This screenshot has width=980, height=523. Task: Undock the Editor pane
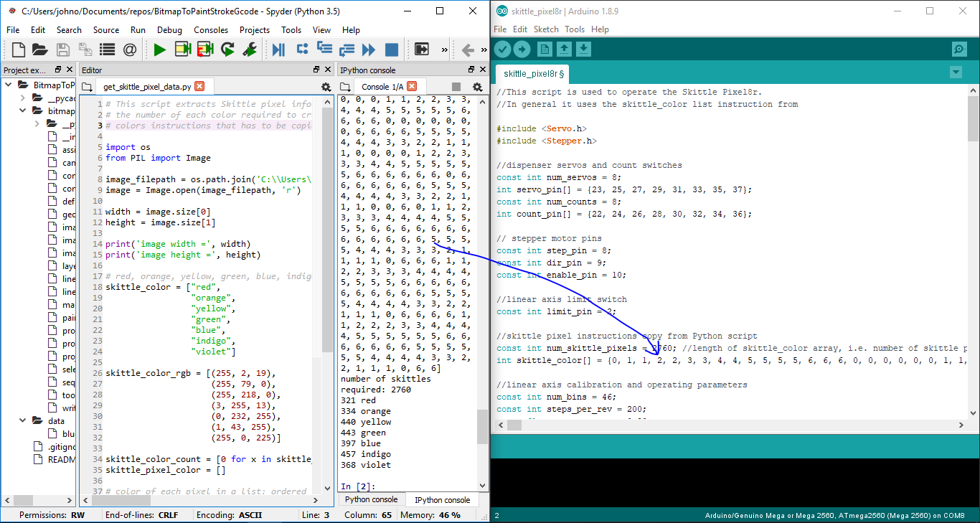tap(316, 70)
